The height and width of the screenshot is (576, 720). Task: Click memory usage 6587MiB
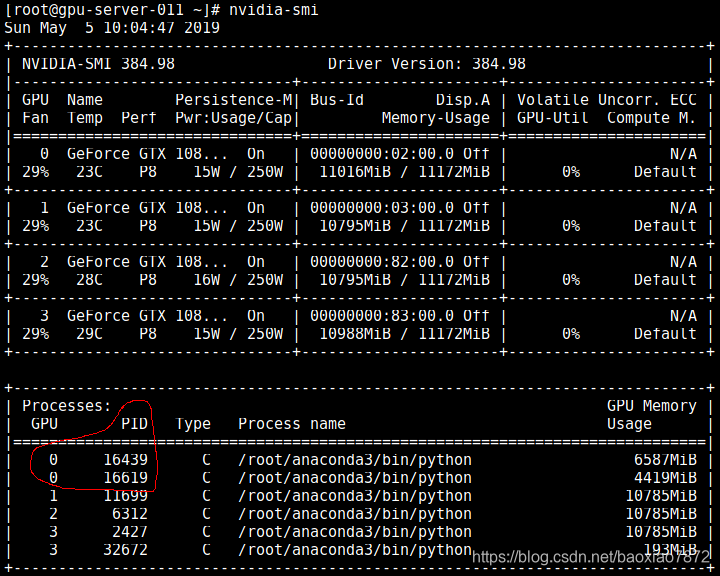click(x=665, y=460)
